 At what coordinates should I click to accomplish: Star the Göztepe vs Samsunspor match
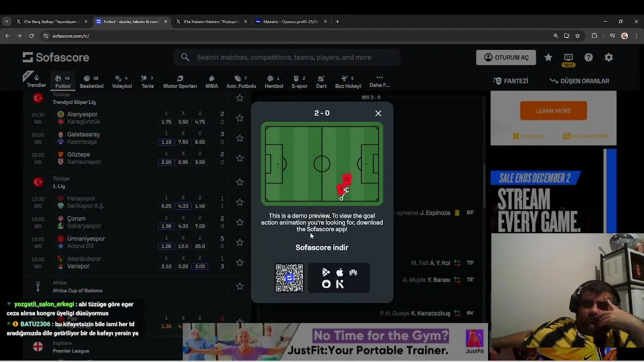pos(239,158)
